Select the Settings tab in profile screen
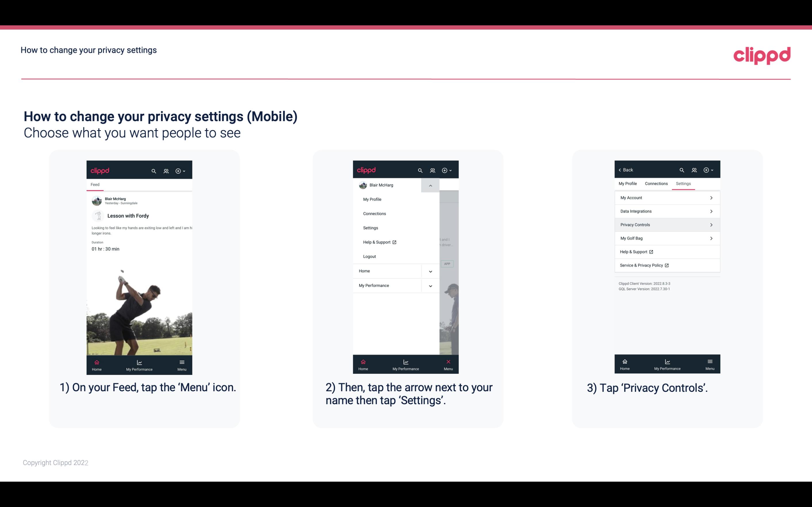 683,183
